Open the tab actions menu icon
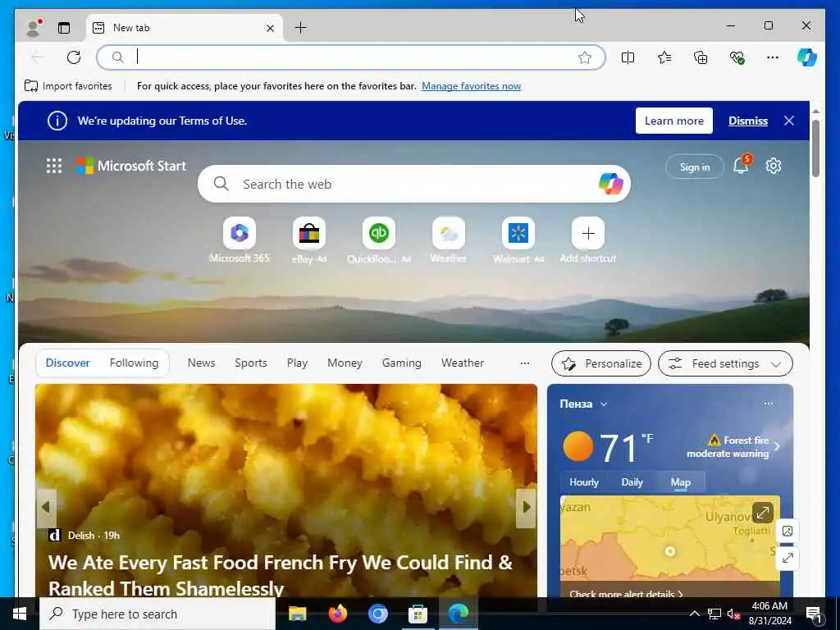The height and width of the screenshot is (630, 840). (x=64, y=28)
